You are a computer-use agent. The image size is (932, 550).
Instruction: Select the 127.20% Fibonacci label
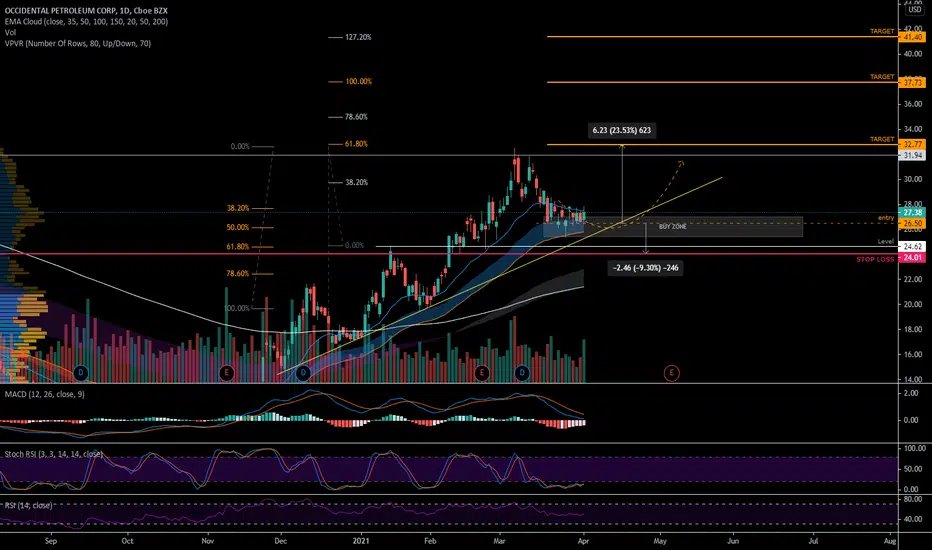(358, 37)
